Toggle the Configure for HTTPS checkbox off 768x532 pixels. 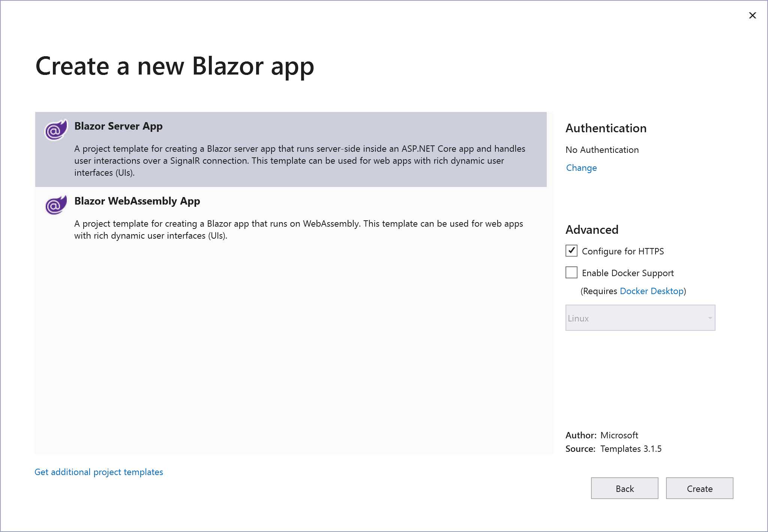pos(571,251)
